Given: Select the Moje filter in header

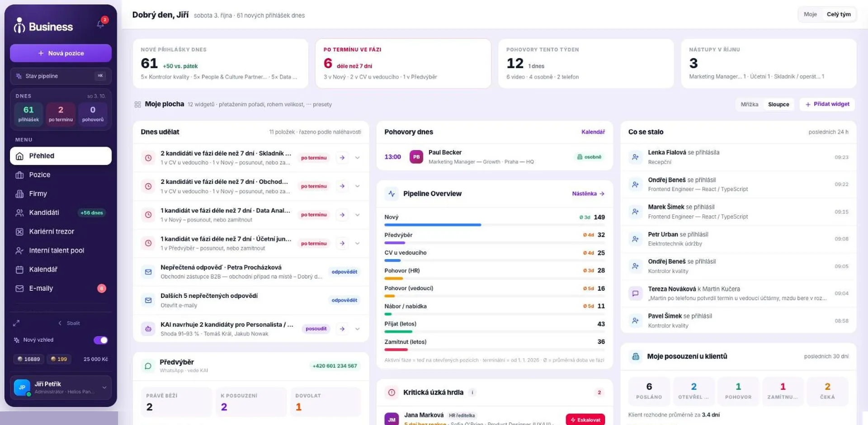Looking at the screenshot, I should point(810,14).
